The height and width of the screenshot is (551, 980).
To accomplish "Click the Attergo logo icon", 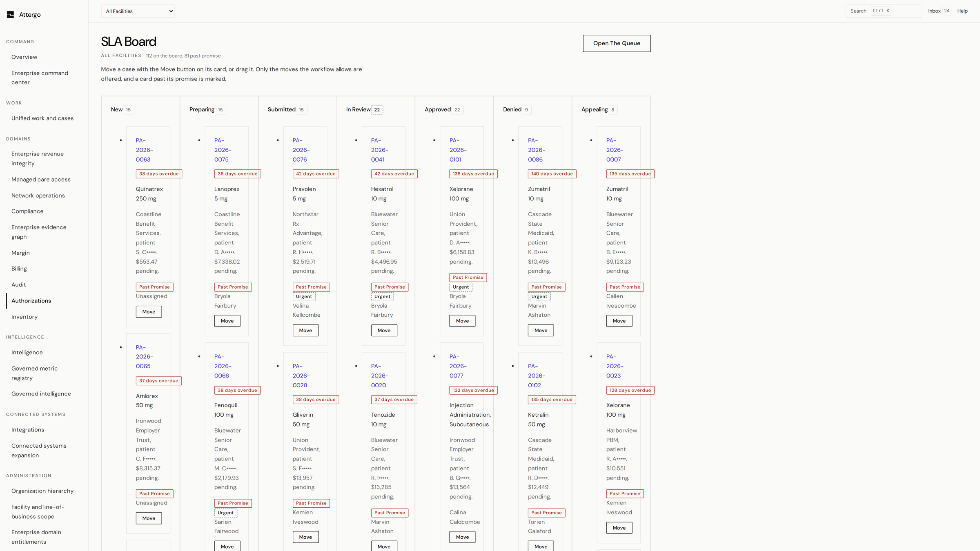I will [10, 15].
